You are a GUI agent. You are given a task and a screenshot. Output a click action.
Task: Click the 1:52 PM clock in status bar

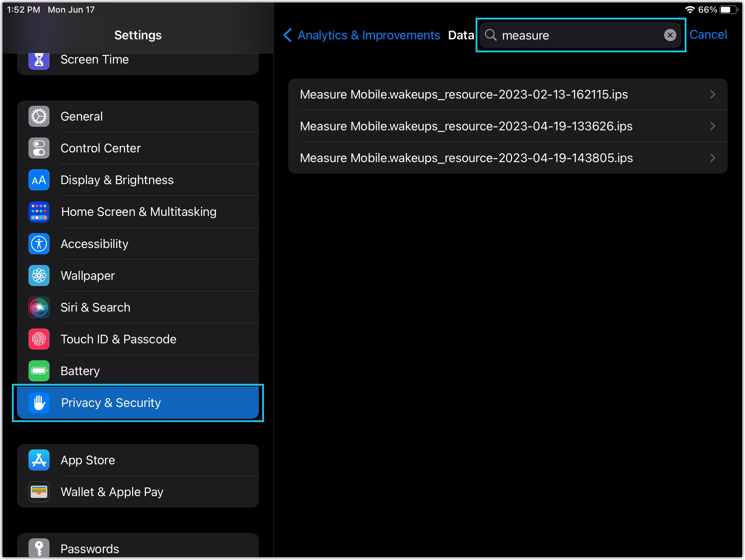coord(23,10)
